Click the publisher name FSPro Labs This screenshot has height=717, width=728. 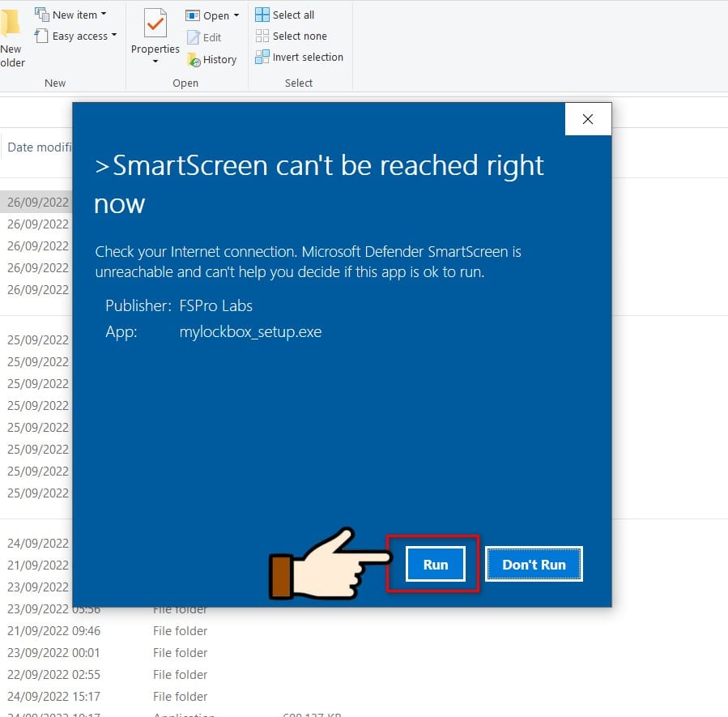pos(216,306)
